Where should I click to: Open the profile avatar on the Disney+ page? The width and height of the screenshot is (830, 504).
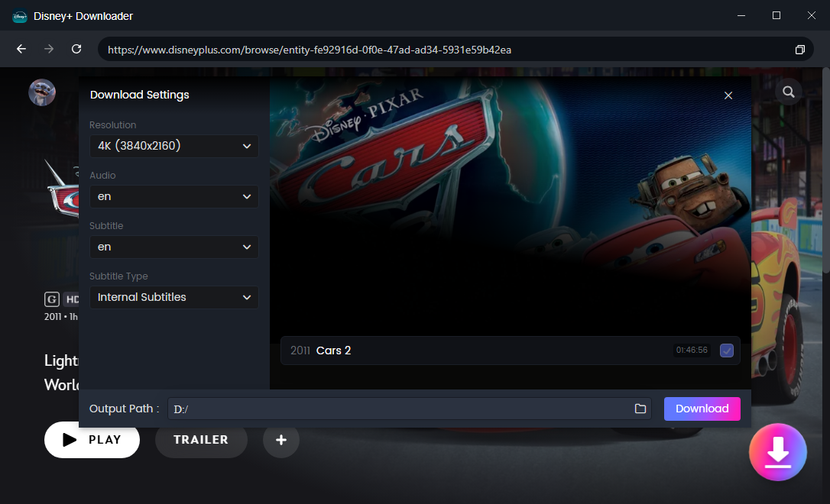[42, 92]
